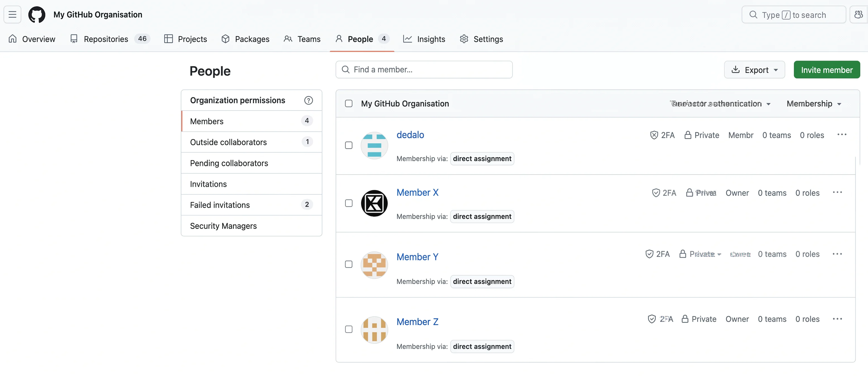Viewport: 868px width, 376px height.
Task: Open the Copilot icon at top right
Action: (x=858, y=15)
